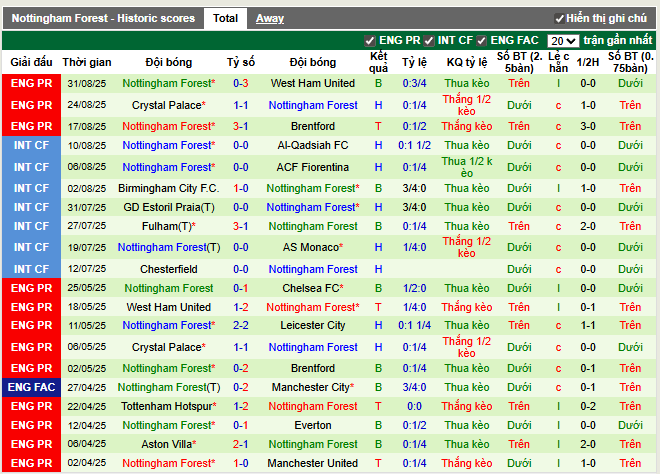
Task: Open Brentford in 17/08/25 row
Action: (313, 126)
